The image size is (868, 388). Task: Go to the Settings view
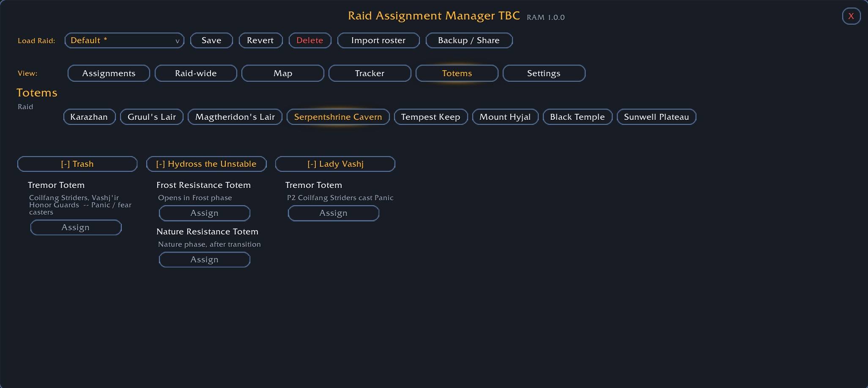[x=544, y=73]
